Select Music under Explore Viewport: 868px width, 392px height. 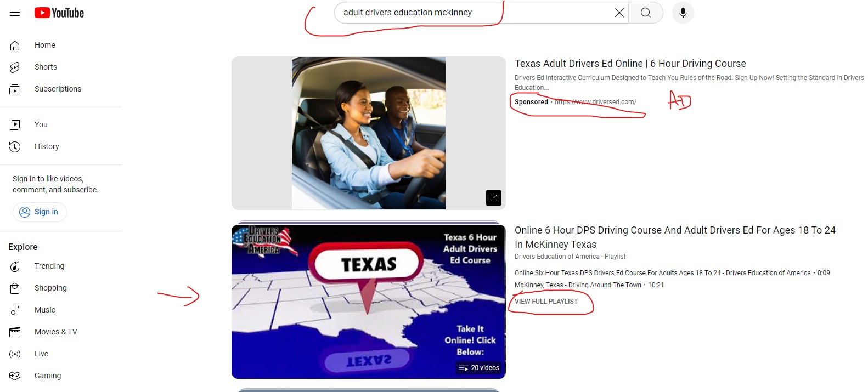click(x=44, y=310)
